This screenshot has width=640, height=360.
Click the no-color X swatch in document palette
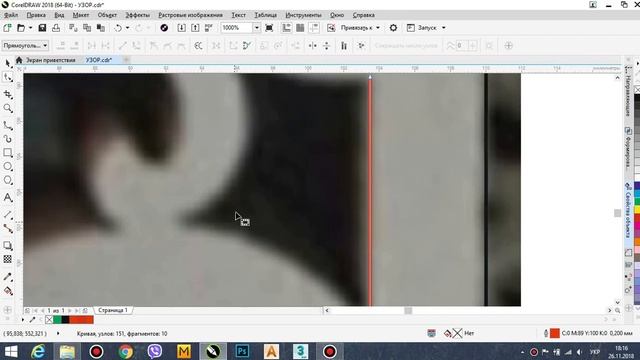coord(49,320)
